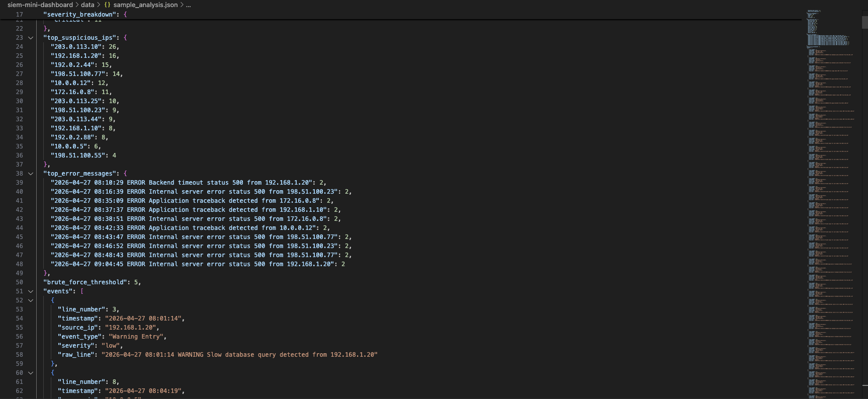Collapse the events array on line 51
The image size is (868, 399).
click(31, 291)
